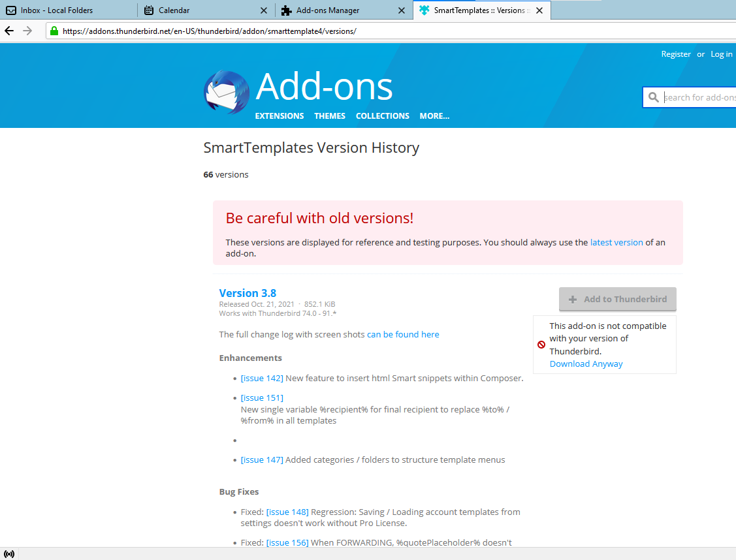This screenshot has height=560, width=736.
Task: Open the issue 147 link
Action: pos(262,459)
